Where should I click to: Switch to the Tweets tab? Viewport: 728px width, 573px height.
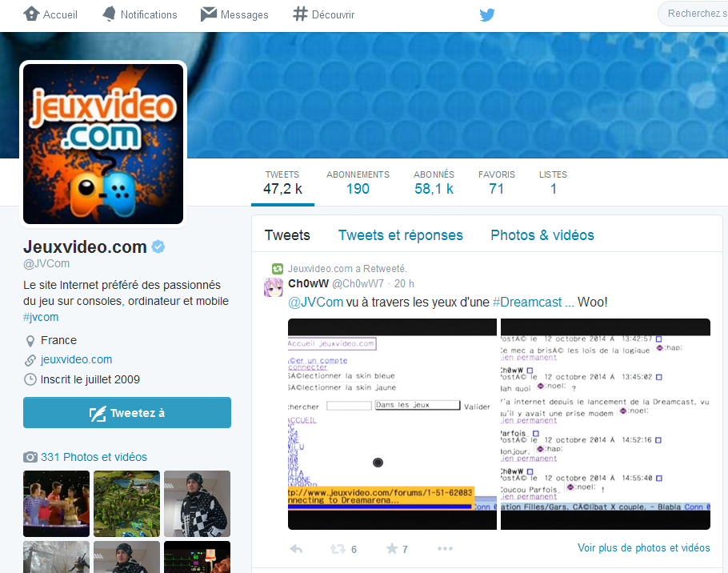pyautogui.click(x=287, y=235)
